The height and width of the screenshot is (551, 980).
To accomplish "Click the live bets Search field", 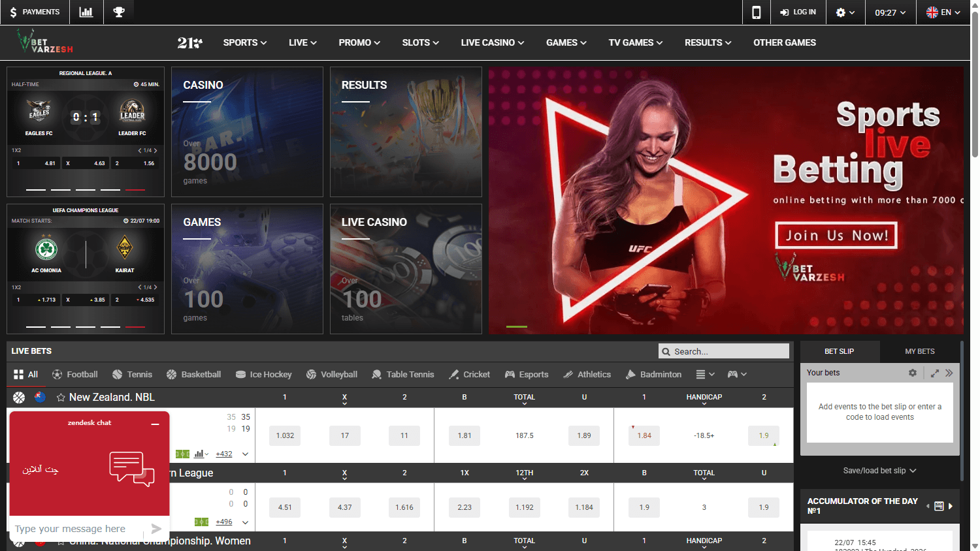I will [724, 351].
